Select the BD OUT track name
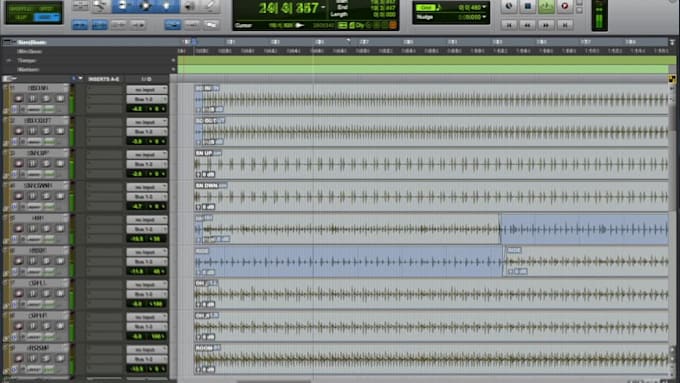 pyautogui.click(x=38, y=121)
